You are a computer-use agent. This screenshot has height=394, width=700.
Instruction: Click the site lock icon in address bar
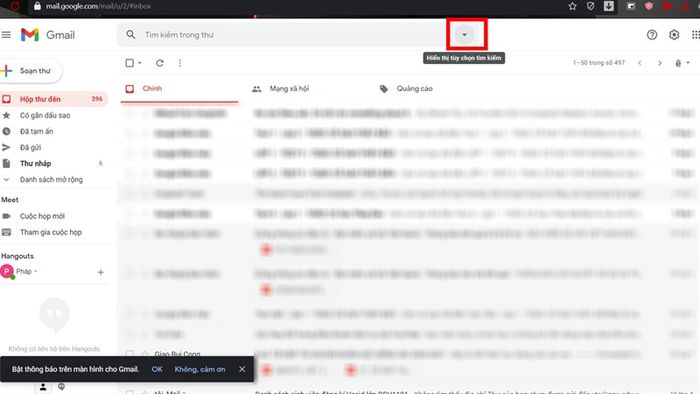point(38,6)
